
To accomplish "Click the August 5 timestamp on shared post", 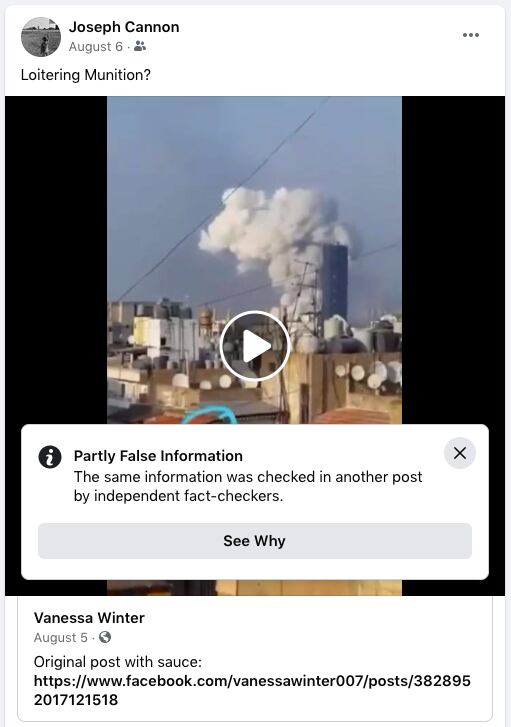I will point(60,638).
